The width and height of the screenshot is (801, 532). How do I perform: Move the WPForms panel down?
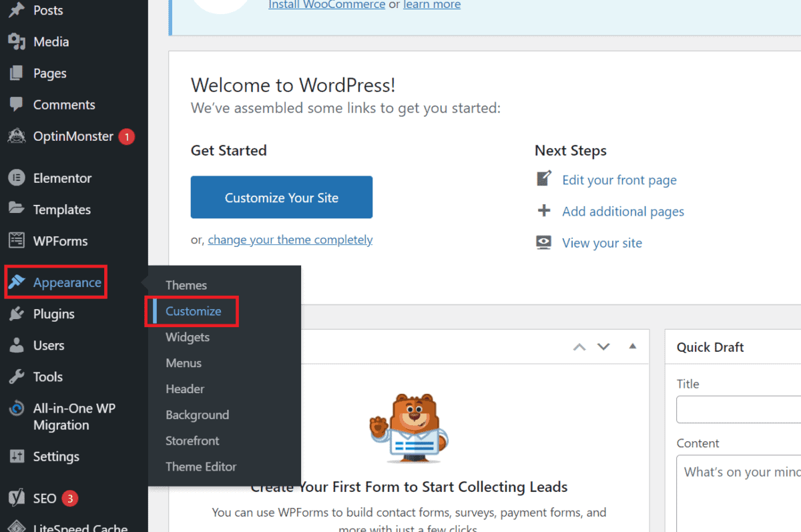point(603,346)
